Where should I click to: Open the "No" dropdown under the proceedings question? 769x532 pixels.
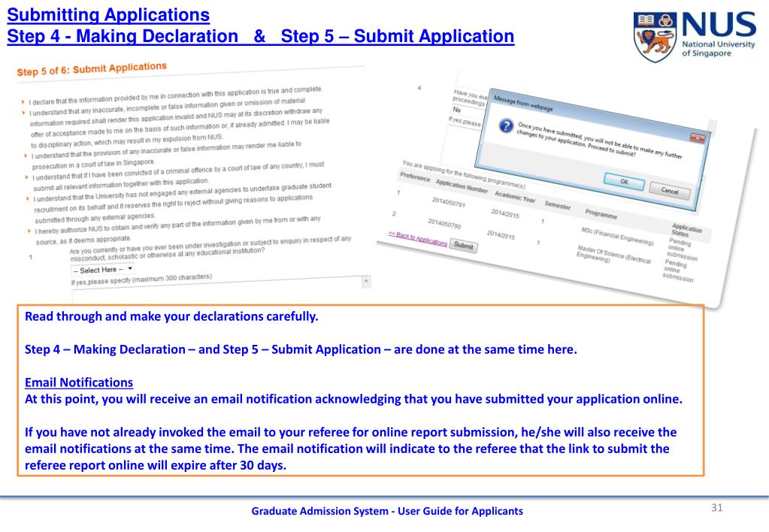click(468, 111)
